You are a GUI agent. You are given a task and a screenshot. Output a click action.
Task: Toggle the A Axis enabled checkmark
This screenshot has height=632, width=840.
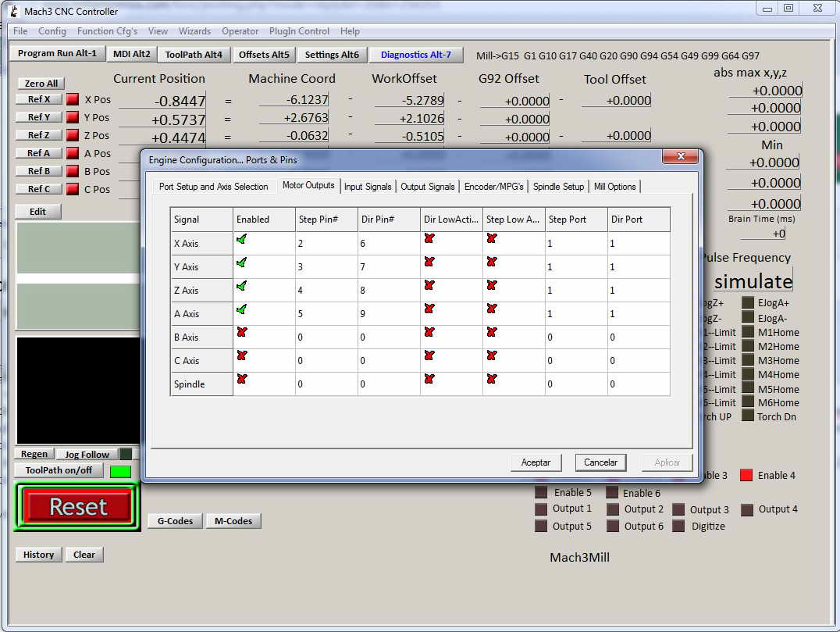click(242, 309)
